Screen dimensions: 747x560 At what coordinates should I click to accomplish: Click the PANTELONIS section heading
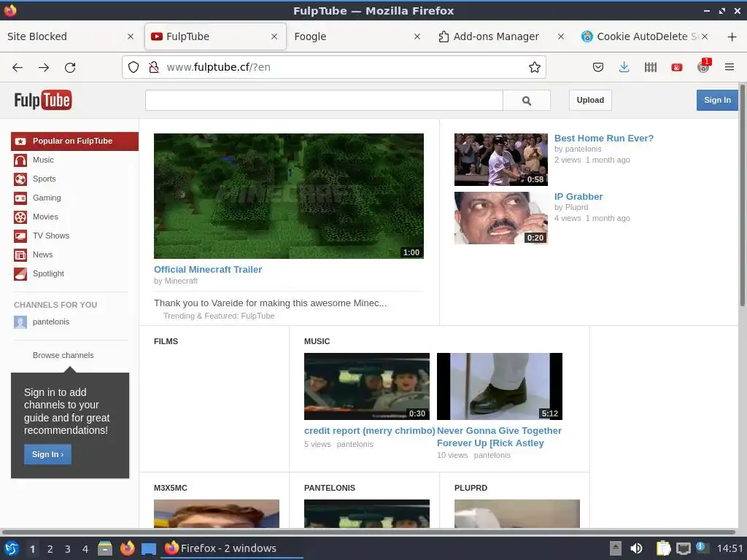point(330,488)
